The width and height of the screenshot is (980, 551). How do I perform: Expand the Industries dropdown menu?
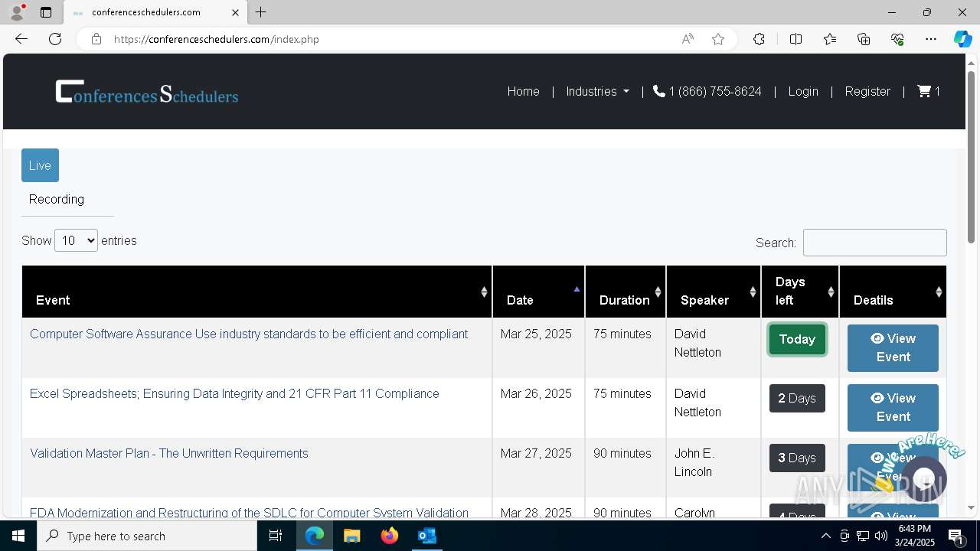[597, 91]
